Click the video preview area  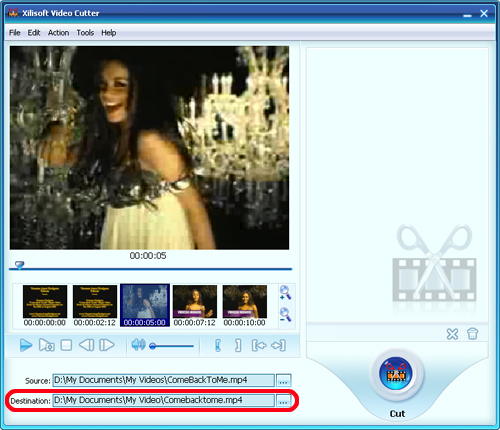[149, 148]
